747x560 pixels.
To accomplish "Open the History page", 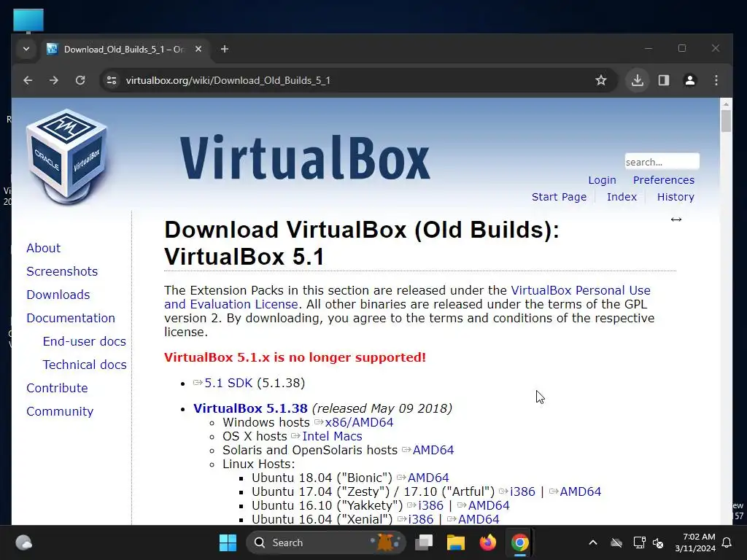I will pyautogui.click(x=676, y=197).
